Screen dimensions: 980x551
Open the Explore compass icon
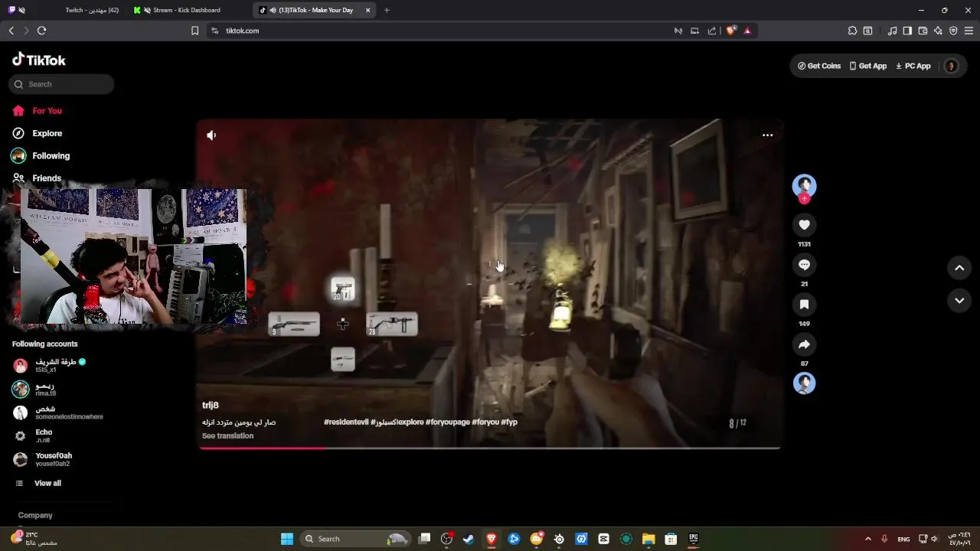pyautogui.click(x=18, y=133)
